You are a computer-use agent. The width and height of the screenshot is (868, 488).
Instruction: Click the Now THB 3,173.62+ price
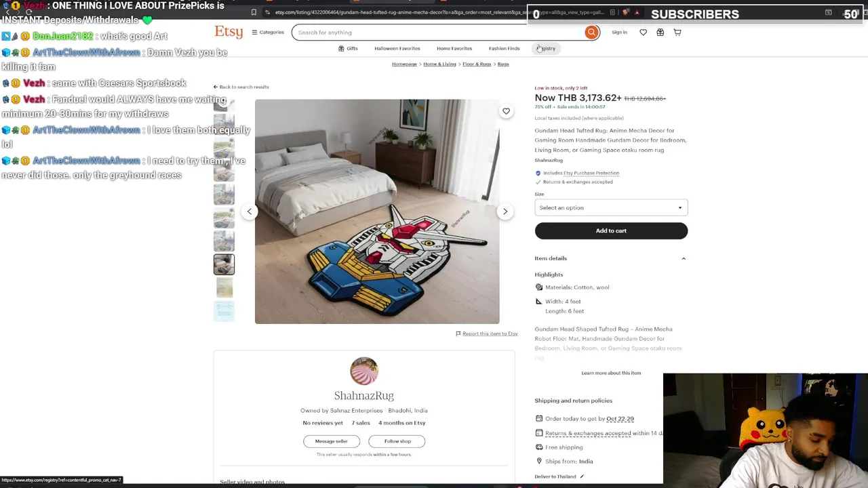tap(578, 98)
